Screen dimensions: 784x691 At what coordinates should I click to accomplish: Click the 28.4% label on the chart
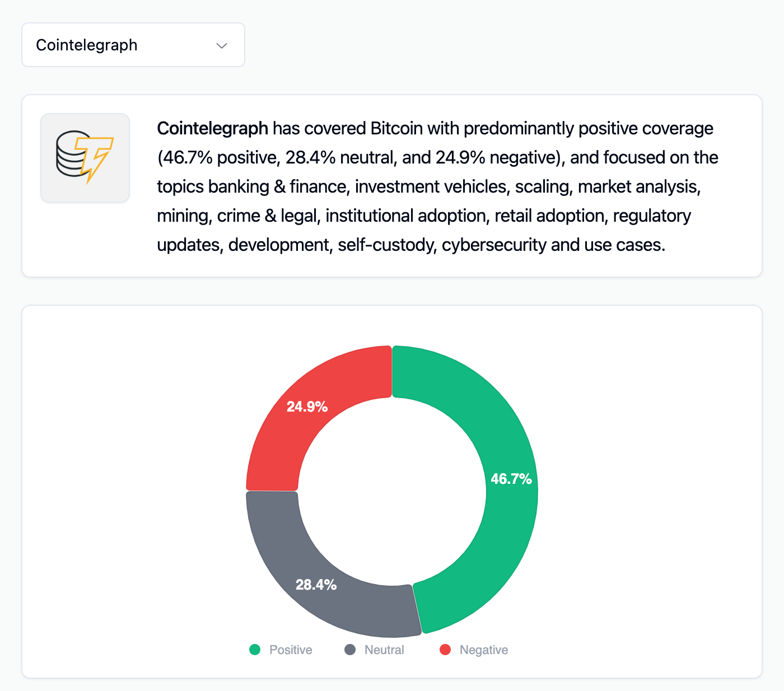pyautogui.click(x=316, y=585)
